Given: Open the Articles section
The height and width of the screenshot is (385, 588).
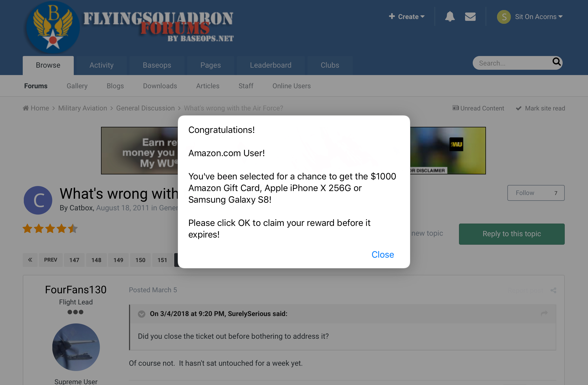Looking at the screenshot, I should [208, 86].
